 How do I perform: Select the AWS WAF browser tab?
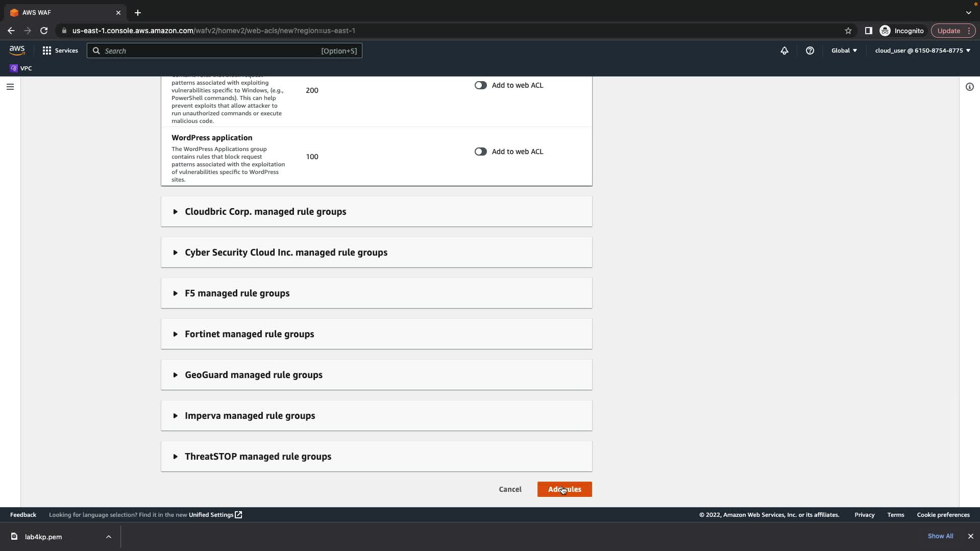[61, 12]
